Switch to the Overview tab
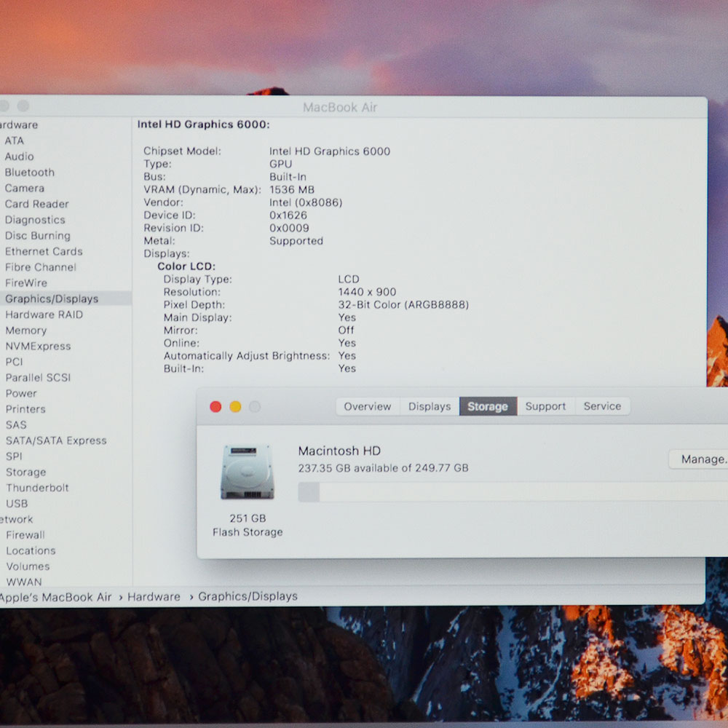Viewport: 728px width, 728px height. coord(367,406)
